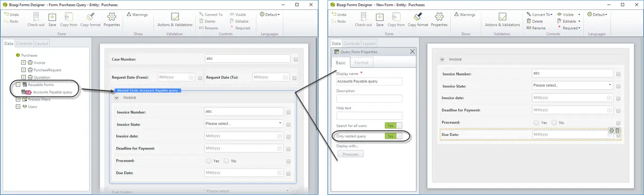Click Check-out icon in New Form window

pyautogui.click(x=363, y=20)
